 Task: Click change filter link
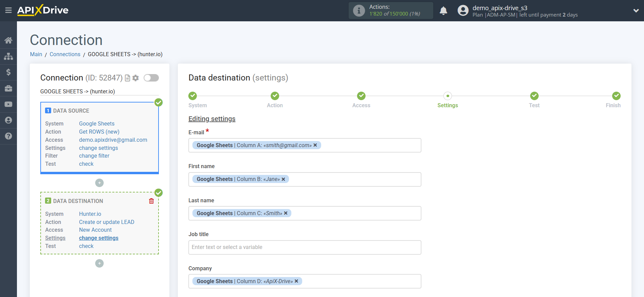(x=94, y=156)
